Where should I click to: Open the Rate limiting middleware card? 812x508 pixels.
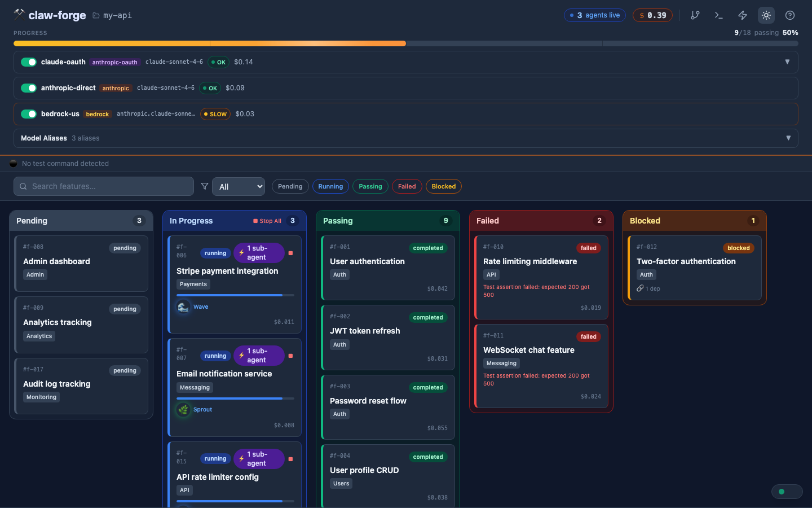(x=541, y=277)
